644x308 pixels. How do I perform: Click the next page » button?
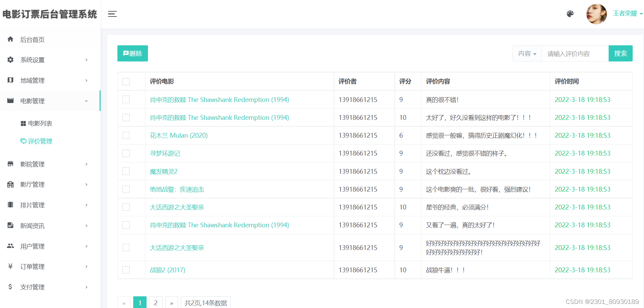(172, 303)
